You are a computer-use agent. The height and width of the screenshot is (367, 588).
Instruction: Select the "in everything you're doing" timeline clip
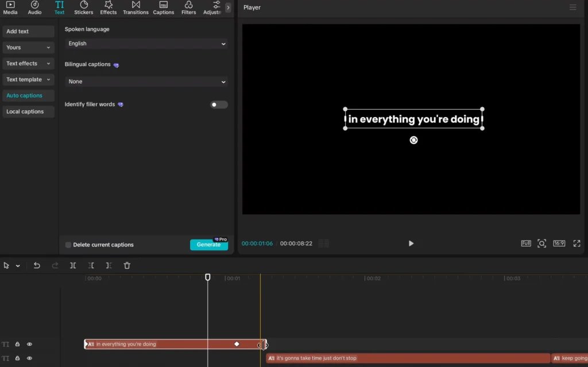coord(175,344)
